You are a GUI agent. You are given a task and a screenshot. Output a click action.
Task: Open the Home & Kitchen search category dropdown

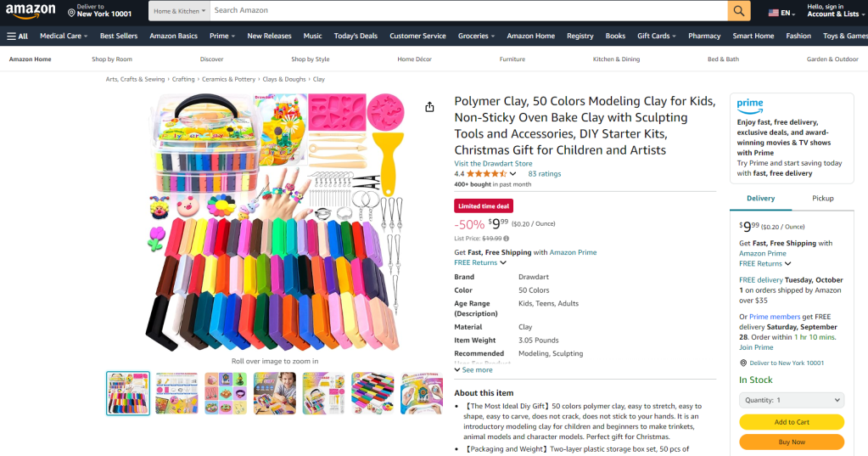click(x=180, y=11)
